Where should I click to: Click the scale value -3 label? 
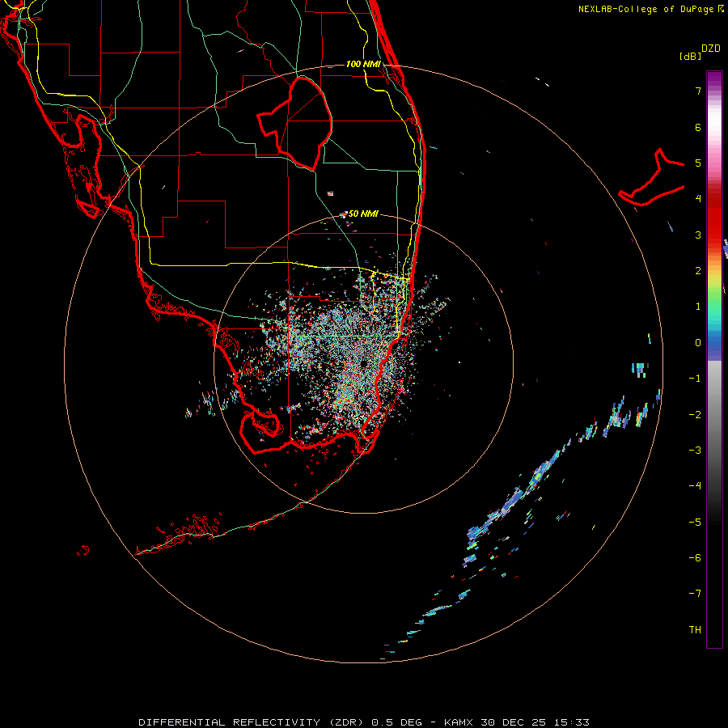(x=695, y=451)
